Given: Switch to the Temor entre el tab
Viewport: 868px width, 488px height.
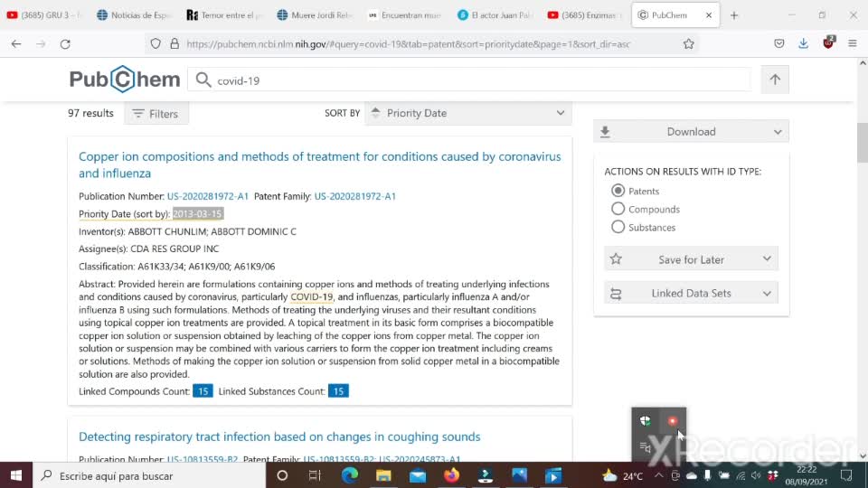Looking at the screenshot, I should [x=223, y=15].
